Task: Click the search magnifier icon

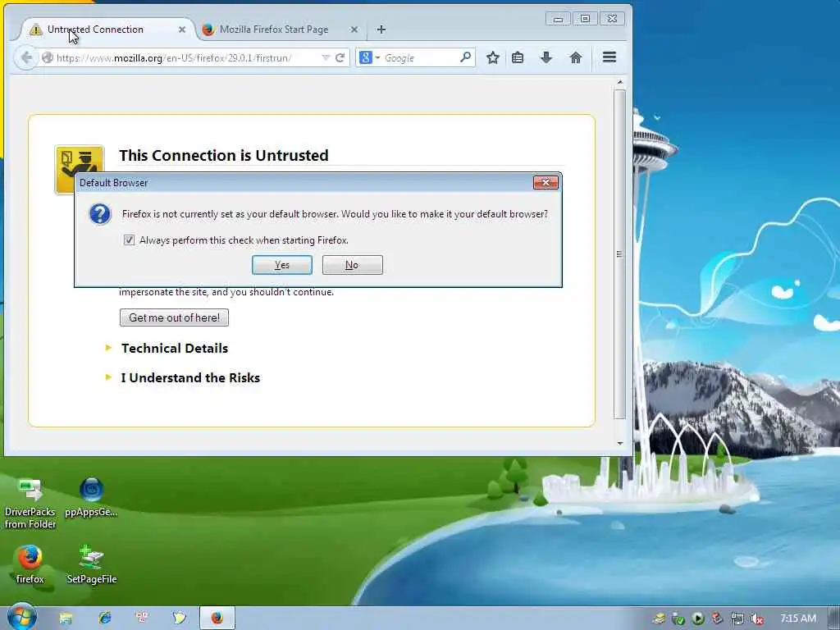Action: [466, 57]
